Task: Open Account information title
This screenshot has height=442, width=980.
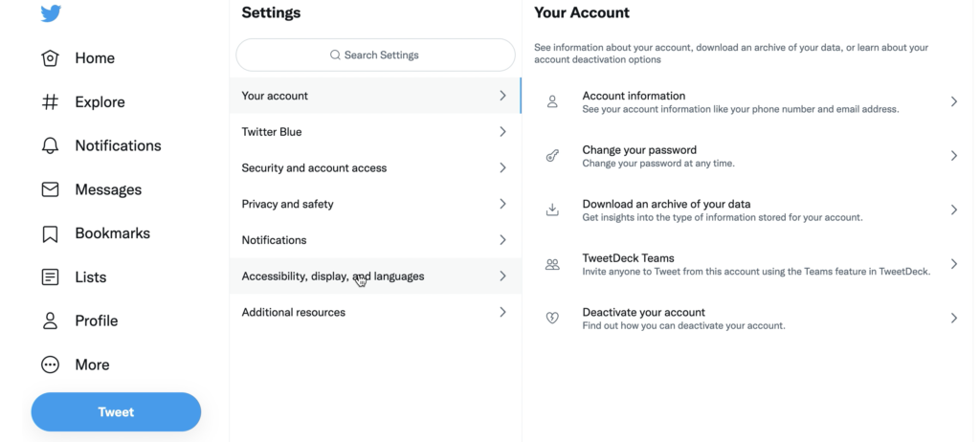Action: 634,96
